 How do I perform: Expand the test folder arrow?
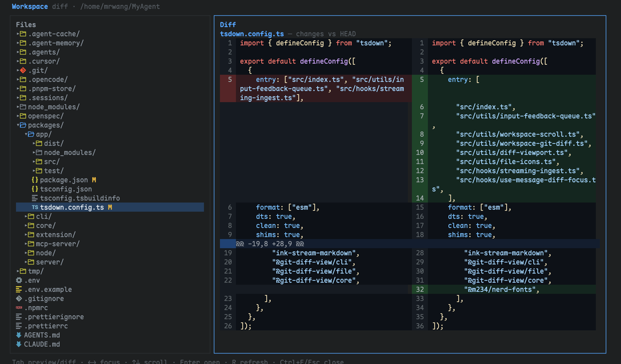click(34, 171)
